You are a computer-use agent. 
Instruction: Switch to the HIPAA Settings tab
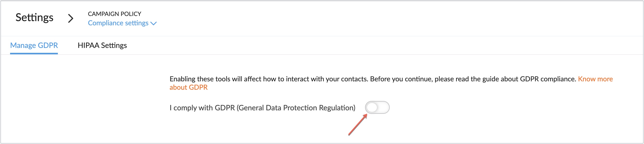point(102,45)
